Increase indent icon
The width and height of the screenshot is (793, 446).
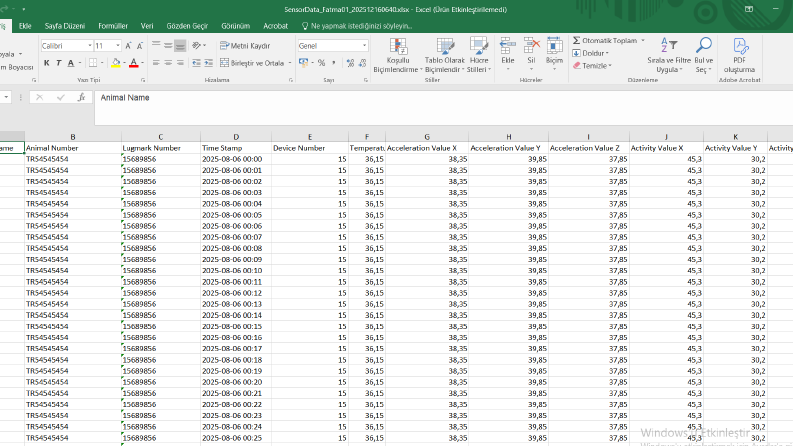tap(209, 63)
